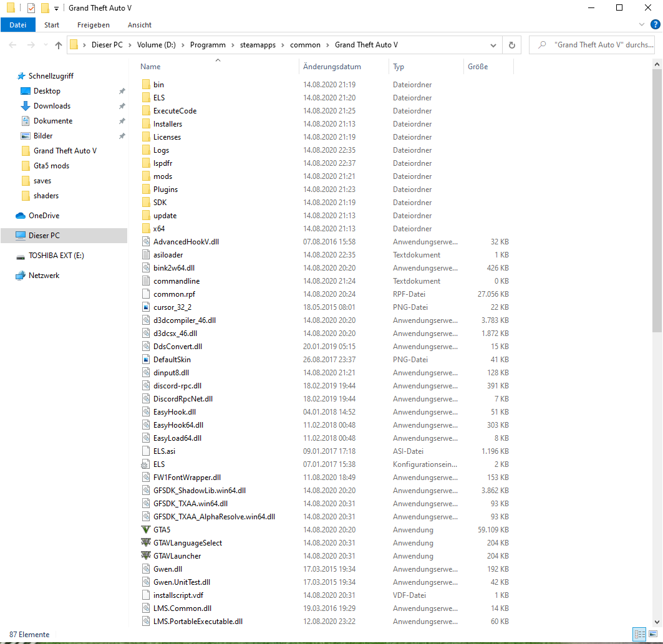The width and height of the screenshot is (663, 644).
Task: Click the properties checkmark icon in title bar
Action: [31, 8]
